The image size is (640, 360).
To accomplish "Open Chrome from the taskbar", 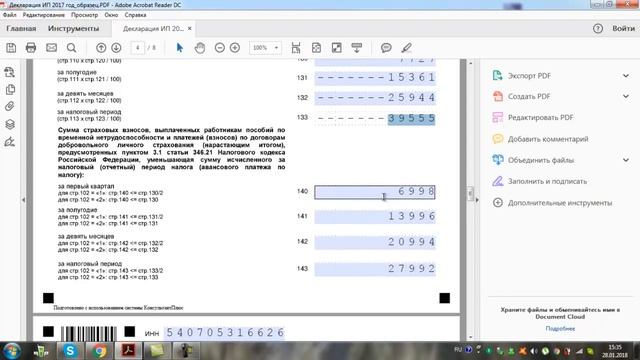I will click(x=99, y=351).
